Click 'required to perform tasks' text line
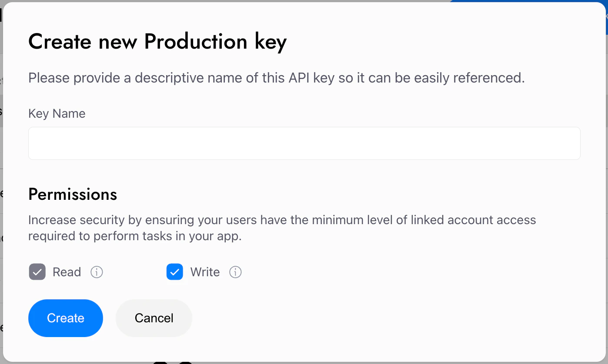The width and height of the screenshot is (608, 364). [x=135, y=237]
